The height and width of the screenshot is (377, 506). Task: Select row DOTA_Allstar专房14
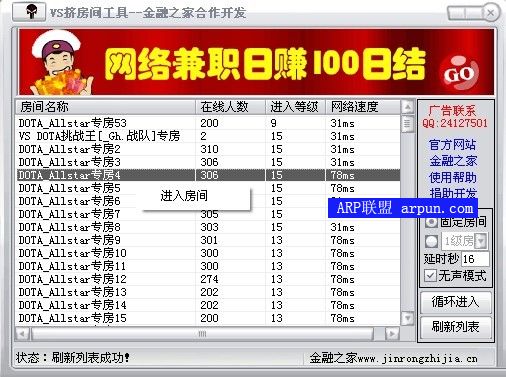(208, 305)
